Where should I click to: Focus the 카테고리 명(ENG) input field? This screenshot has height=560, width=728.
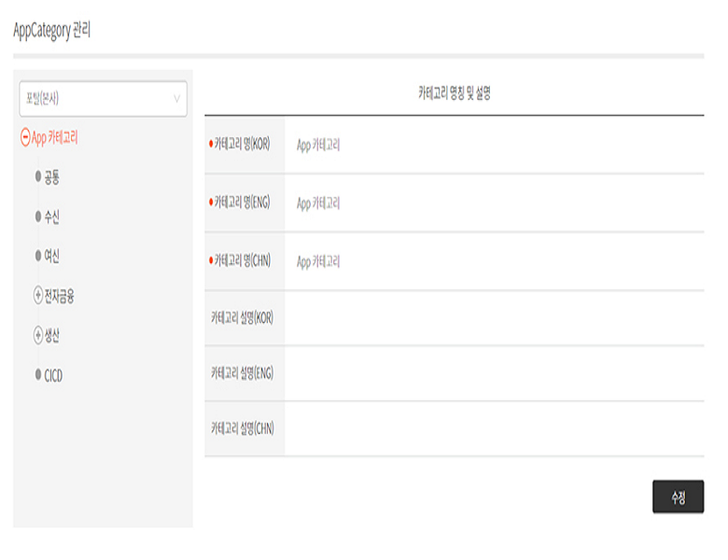click(493, 203)
